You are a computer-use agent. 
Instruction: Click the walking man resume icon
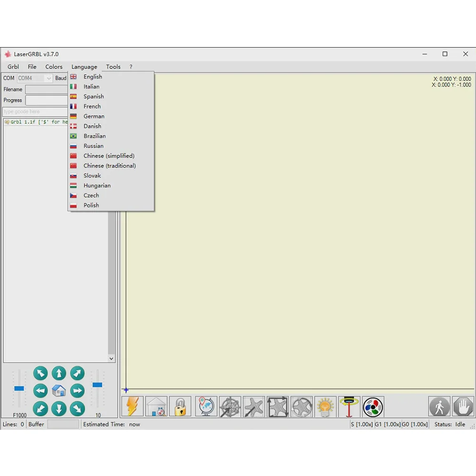(x=439, y=407)
